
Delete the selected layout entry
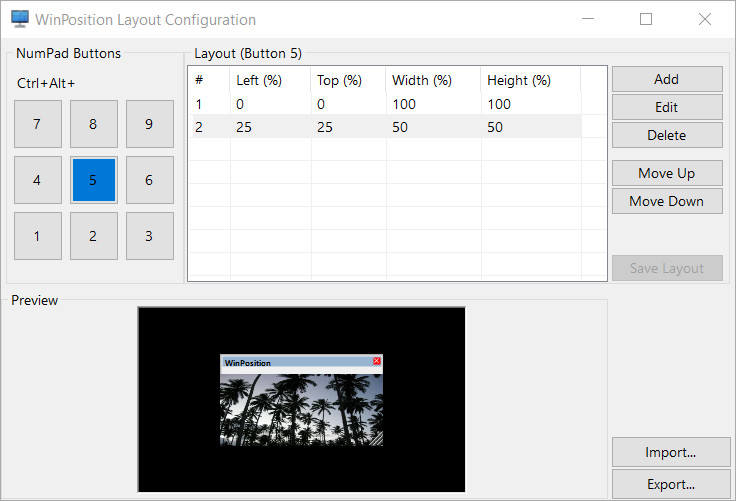(667, 135)
